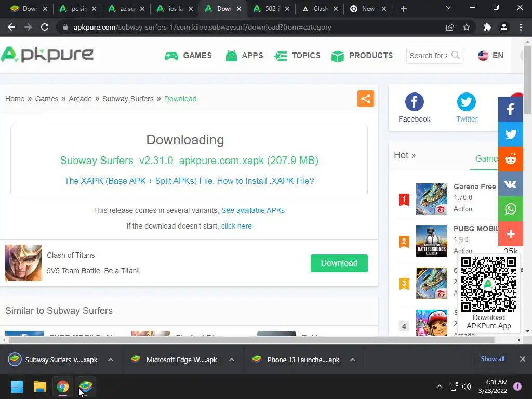Open the Hot » link

pos(404,155)
